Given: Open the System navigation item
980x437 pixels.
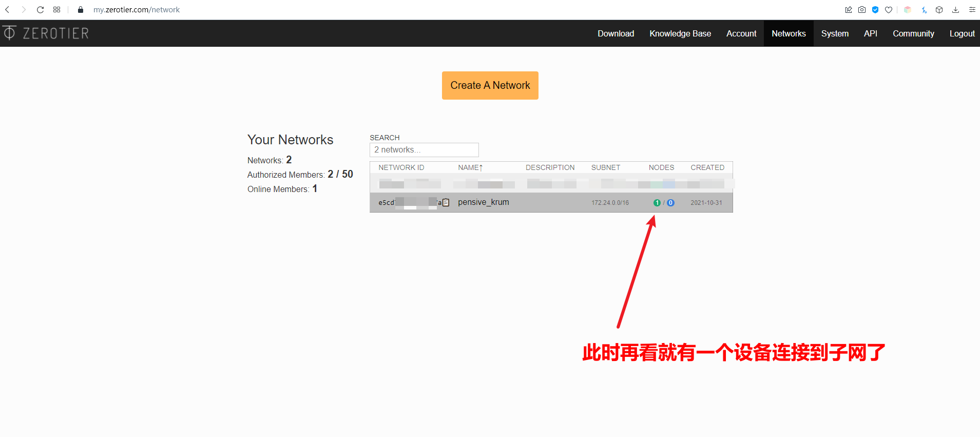Looking at the screenshot, I should point(835,33).
